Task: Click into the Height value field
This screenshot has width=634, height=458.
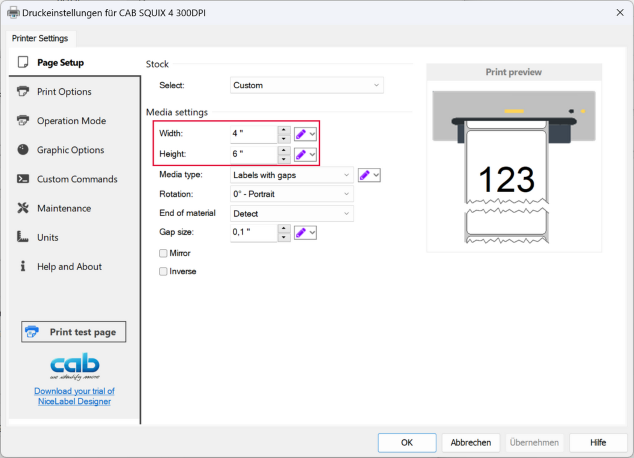Action: click(254, 154)
